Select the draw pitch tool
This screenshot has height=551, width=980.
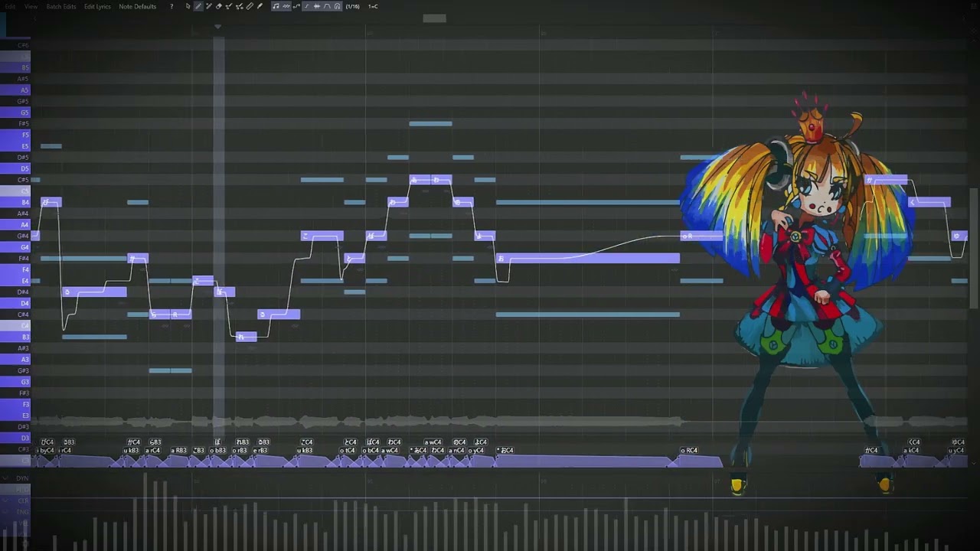pyautogui.click(x=228, y=6)
